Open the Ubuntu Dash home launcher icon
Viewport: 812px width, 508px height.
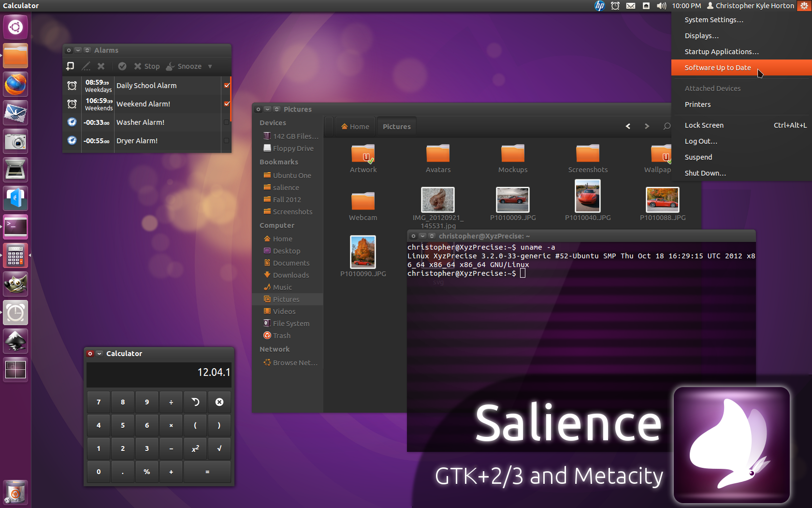coord(15,28)
